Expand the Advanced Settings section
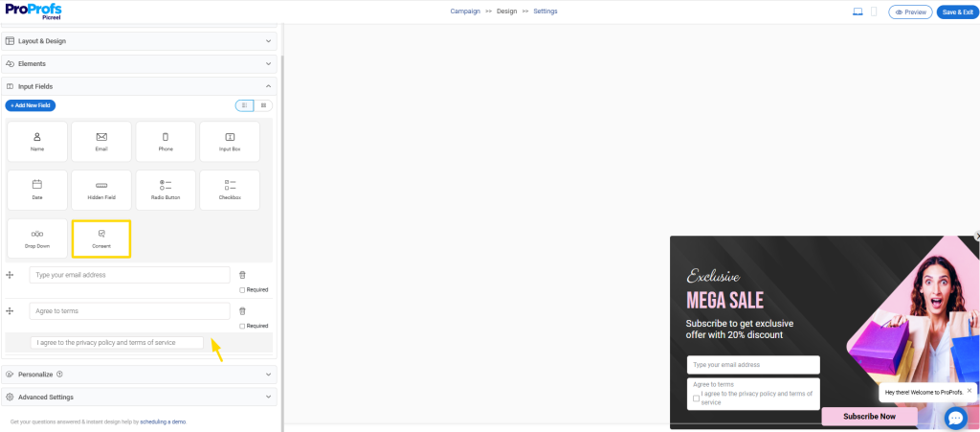980x432 pixels. (139, 397)
